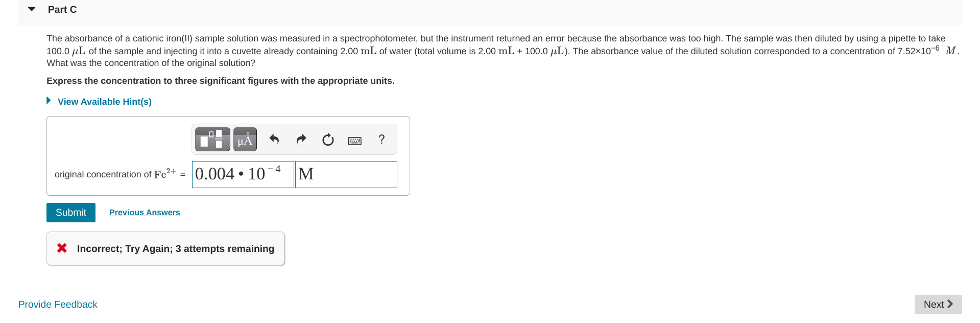Select the Incorrect; Try Again message box

click(x=165, y=248)
